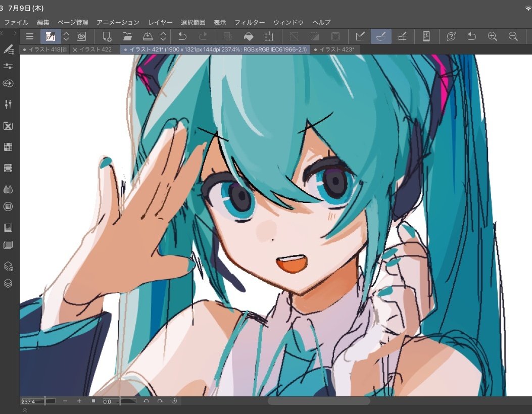Fill with the paint bucket icon
Screen dimensions: 532x414
click(249, 36)
